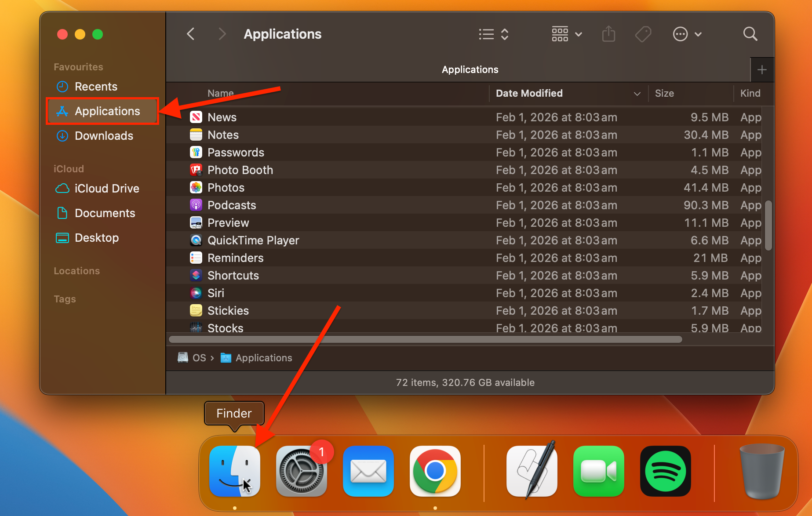Open Script Editor from the Dock
This screenshot has width=812, height=516.
532,471
